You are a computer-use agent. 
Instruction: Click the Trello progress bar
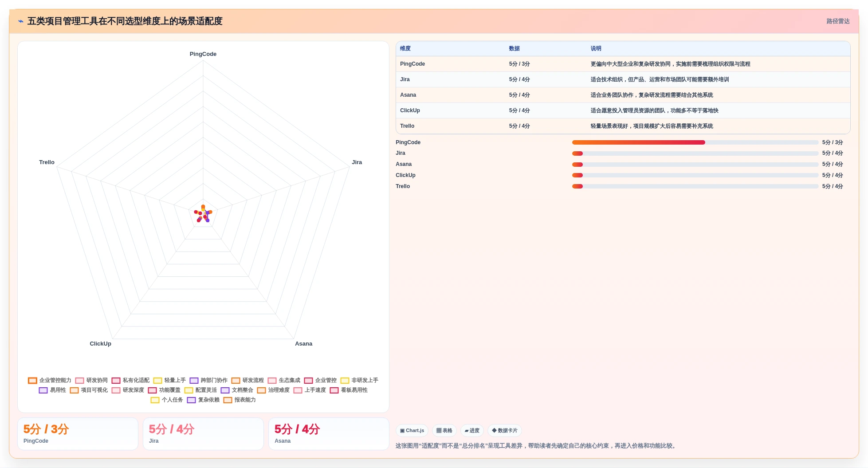695,186
